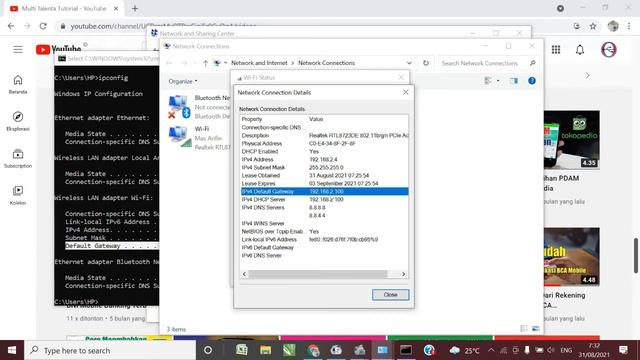Select the IPv4 Default Gateway row
The image size is (640, 360).
(x=324, y=191)
